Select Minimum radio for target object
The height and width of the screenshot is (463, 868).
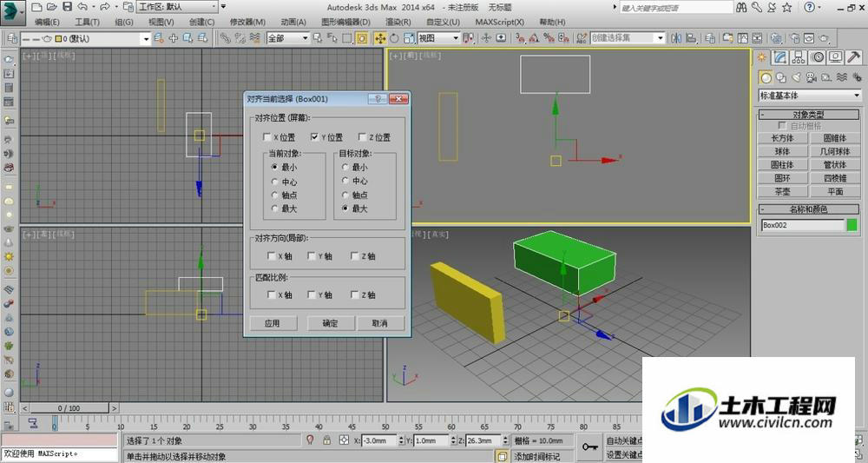coord(345,167)
